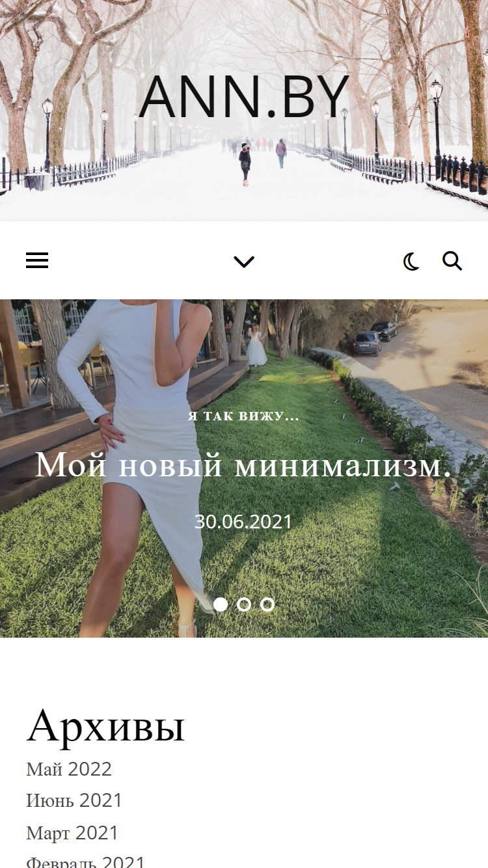Click the Архивы section heading
Viewport: 488px width, 868px height.
point(105,726)
